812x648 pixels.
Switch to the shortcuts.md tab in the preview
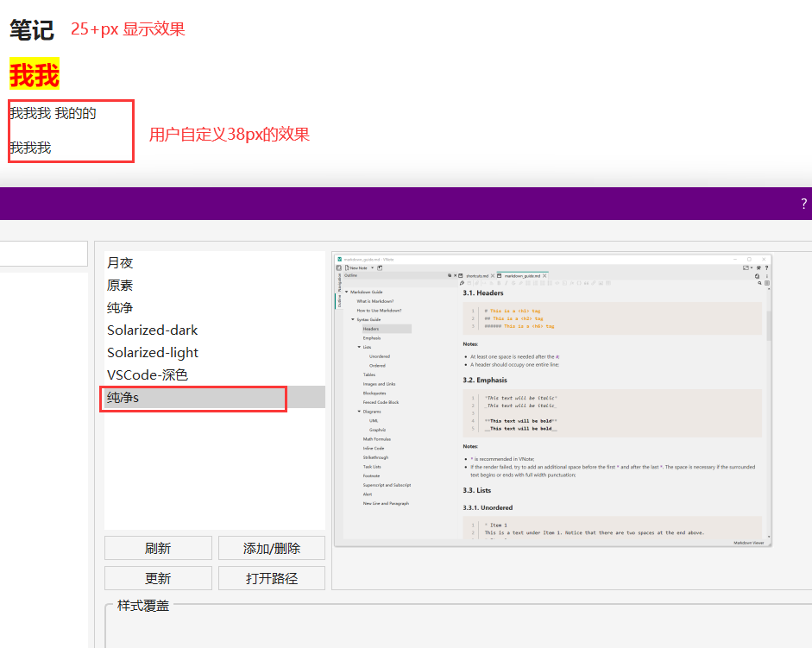coord(475,276)
